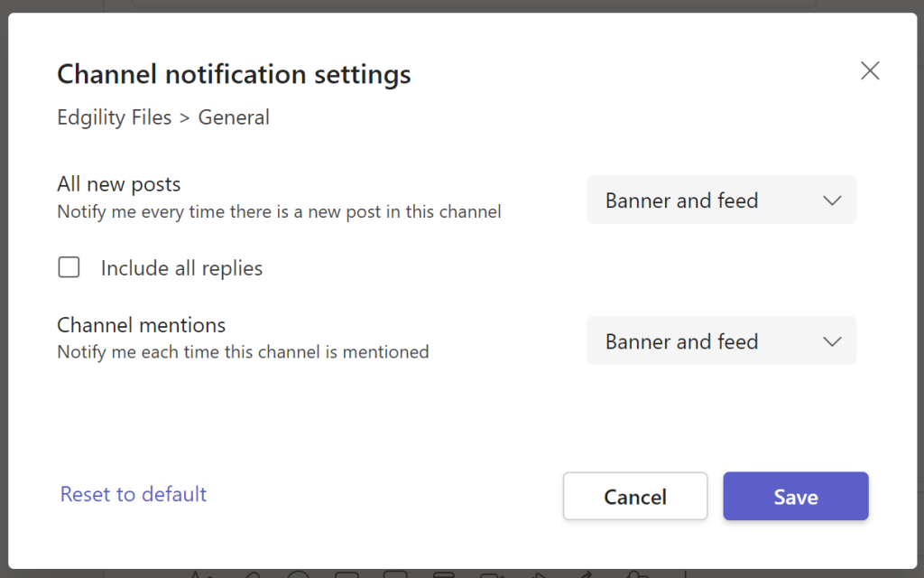Click the video clip icon in the compose bar
Viewport: 924px width, 578px height.
pyautogui.click(x=492, y=575)
